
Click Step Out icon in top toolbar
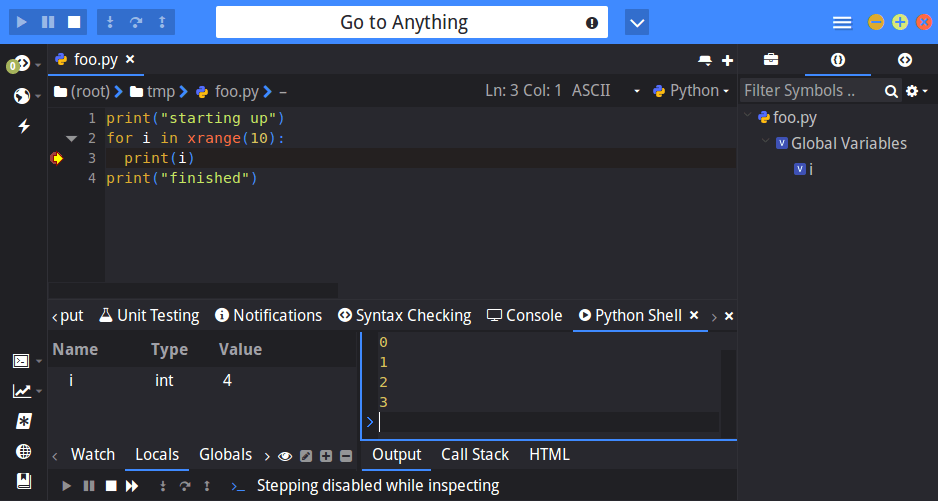162,22
